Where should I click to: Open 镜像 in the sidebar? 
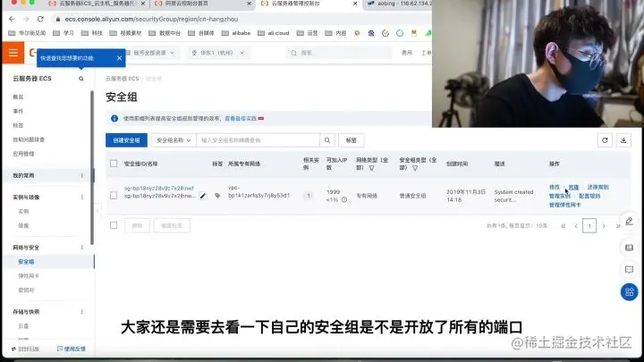pos(23,226)
